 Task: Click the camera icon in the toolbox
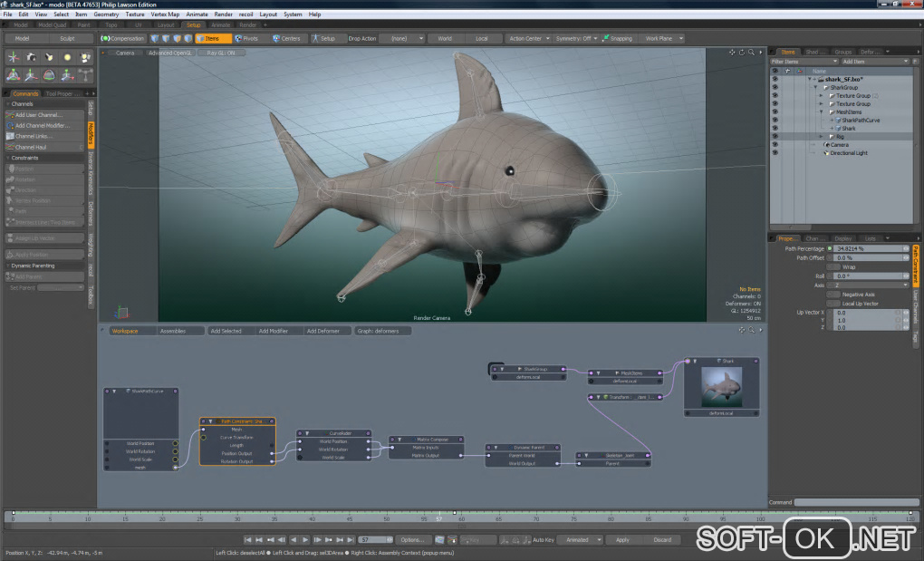click(x=32, y=57)
